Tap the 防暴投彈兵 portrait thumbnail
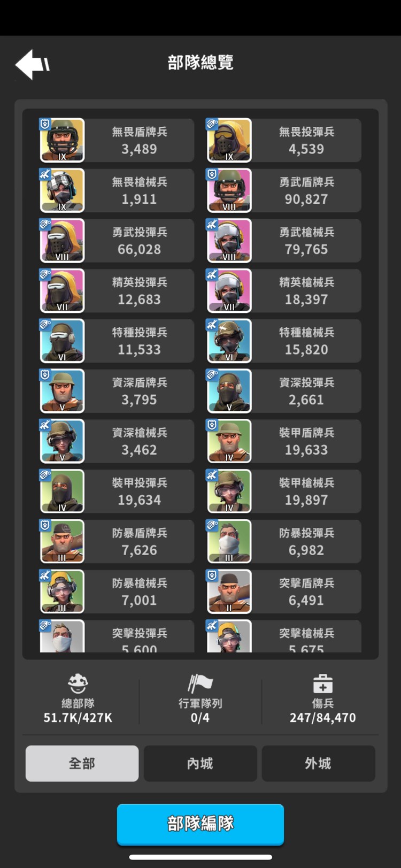 229,541
